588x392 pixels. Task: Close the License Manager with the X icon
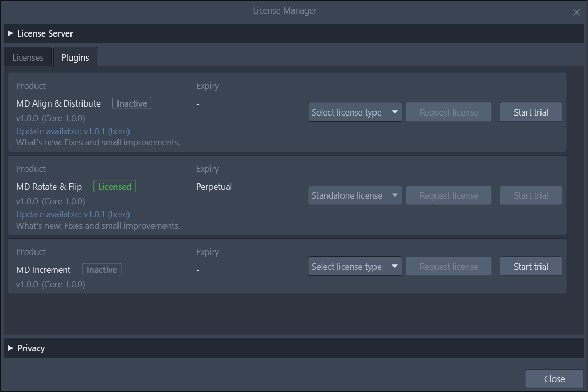[x=577, y=13]
